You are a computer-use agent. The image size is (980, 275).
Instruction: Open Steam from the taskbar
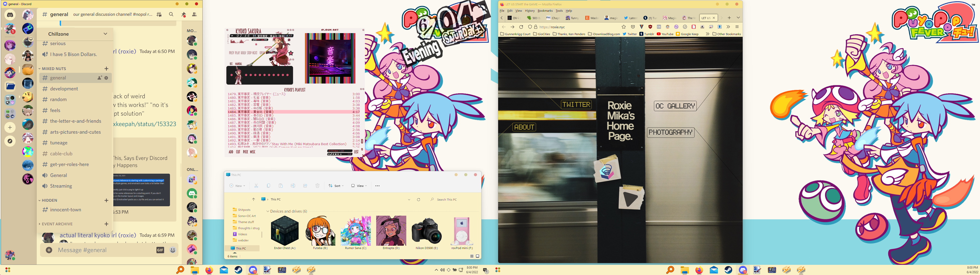(x=238, y=270)
